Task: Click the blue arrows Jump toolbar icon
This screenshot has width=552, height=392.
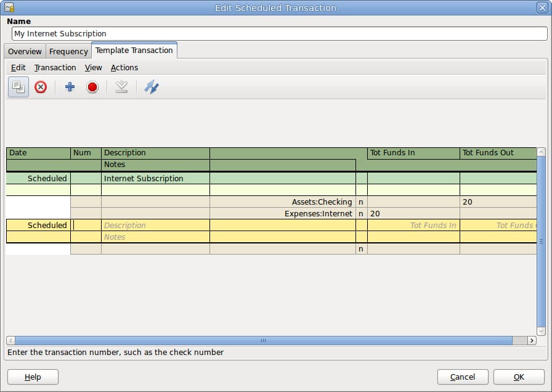Action: click(152, 87)
